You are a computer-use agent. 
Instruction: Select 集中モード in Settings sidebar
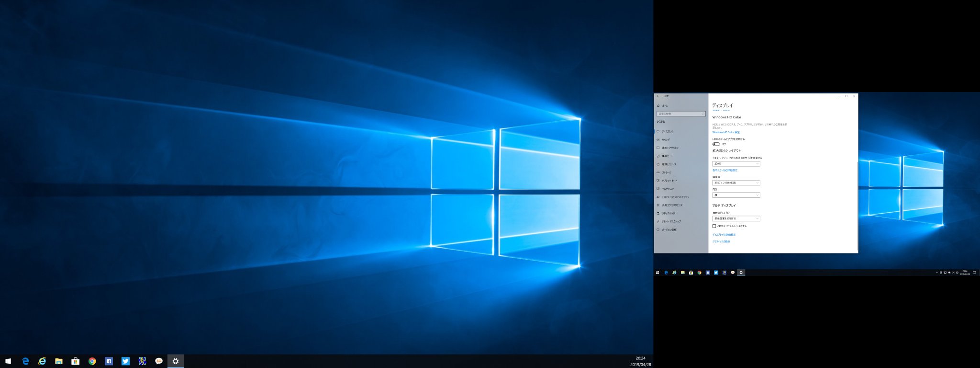[681, 156]
